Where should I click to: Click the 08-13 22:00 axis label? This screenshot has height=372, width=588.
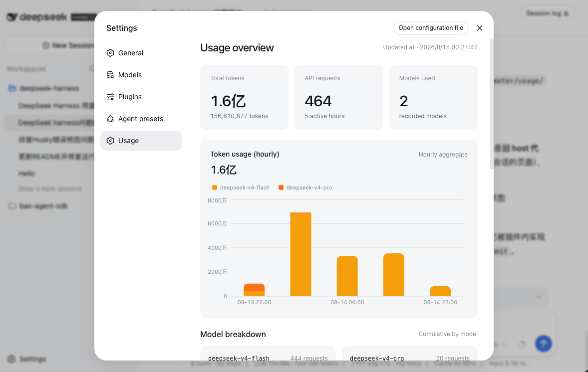point(254,302)
